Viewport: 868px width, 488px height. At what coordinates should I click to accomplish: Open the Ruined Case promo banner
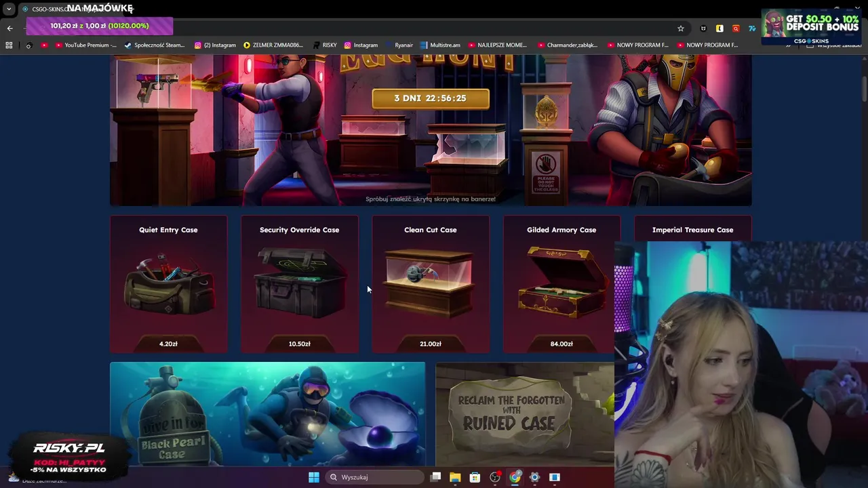click(x=525, y=414)
